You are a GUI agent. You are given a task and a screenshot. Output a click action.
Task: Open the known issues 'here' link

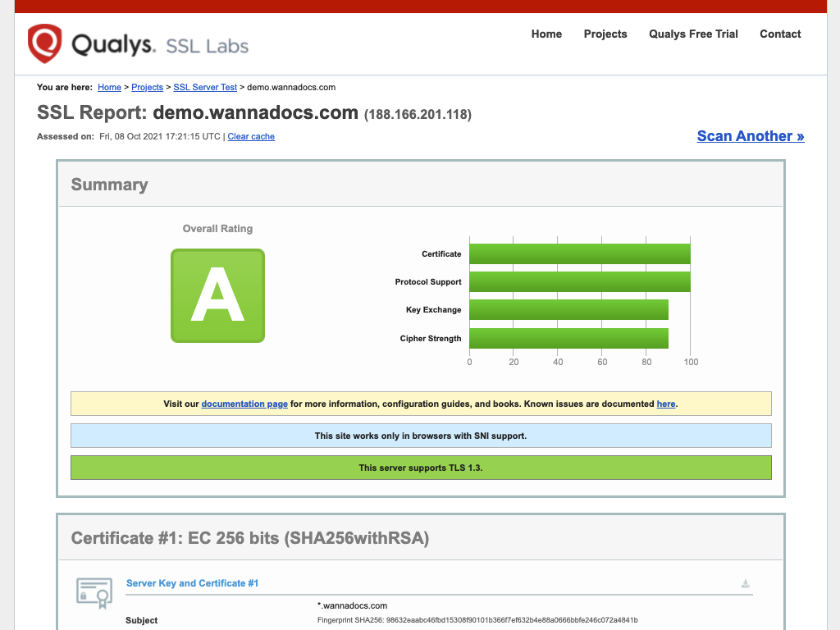click(666, 404)
